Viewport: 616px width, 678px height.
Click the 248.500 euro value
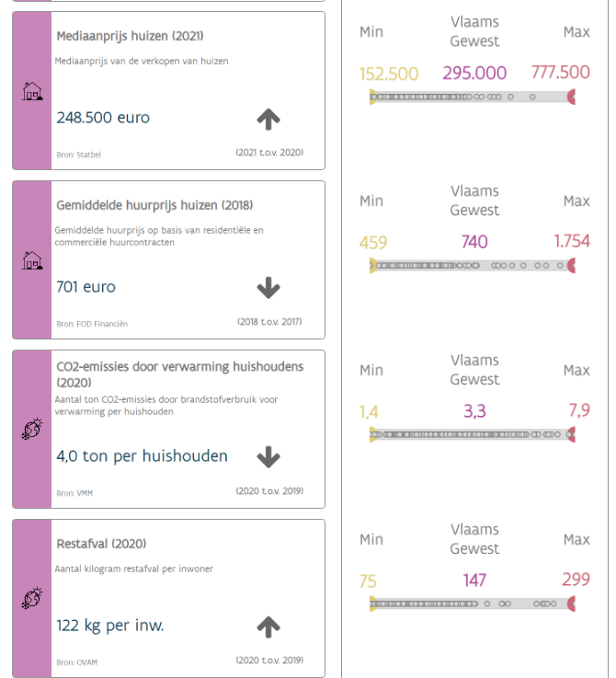coord(103,118)
